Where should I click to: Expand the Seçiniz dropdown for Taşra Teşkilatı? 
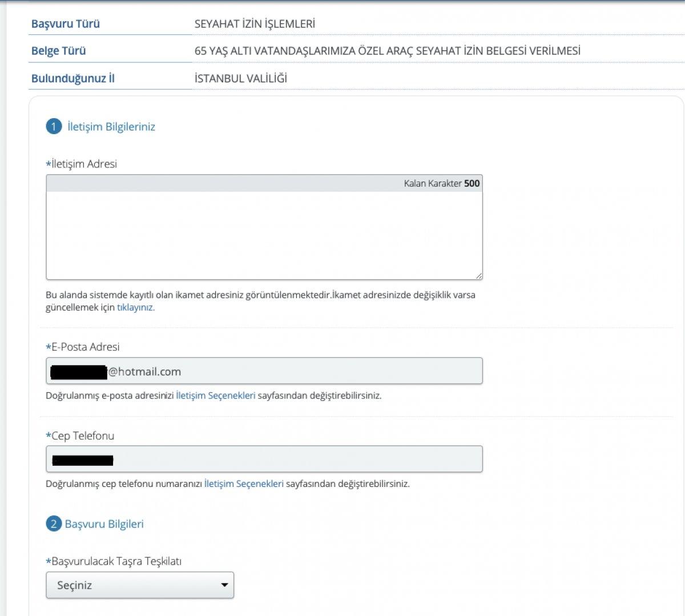(140, 585)
